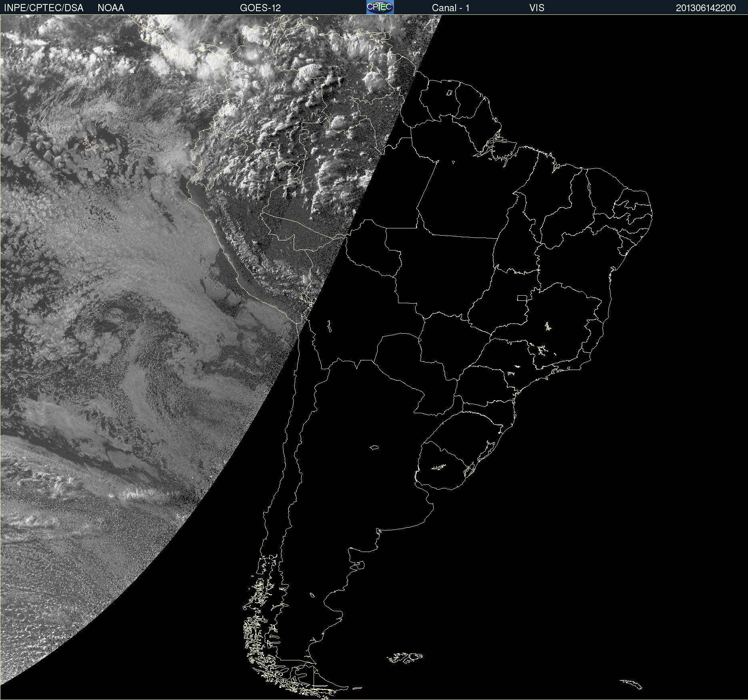
Task: Click the Canal - 1 label
Action: [451, 8]
